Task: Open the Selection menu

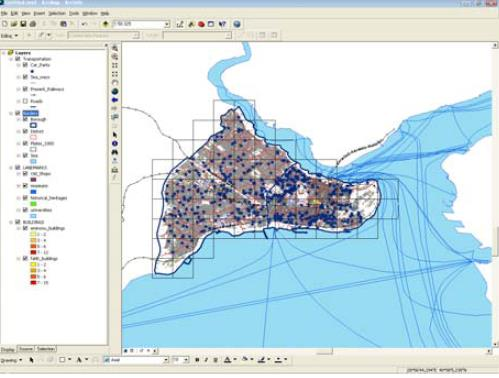Action: click(57, 13)
